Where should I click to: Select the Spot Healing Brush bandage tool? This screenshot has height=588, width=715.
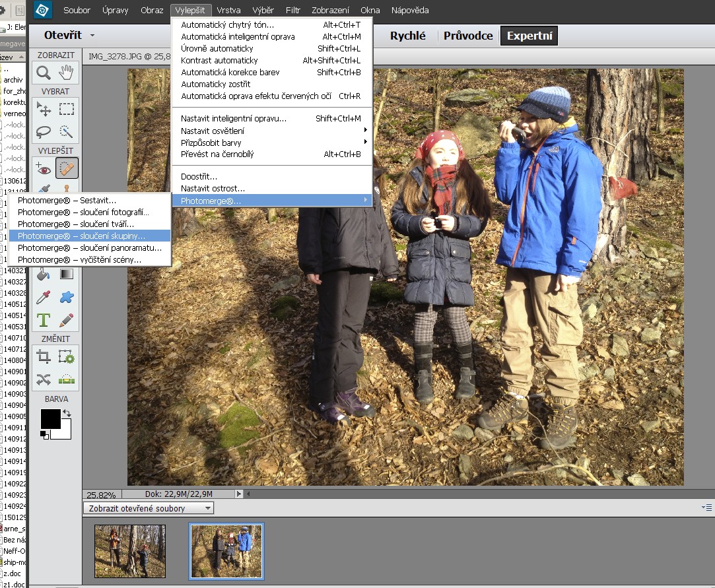pyautogui.click(x=67, y=169)
